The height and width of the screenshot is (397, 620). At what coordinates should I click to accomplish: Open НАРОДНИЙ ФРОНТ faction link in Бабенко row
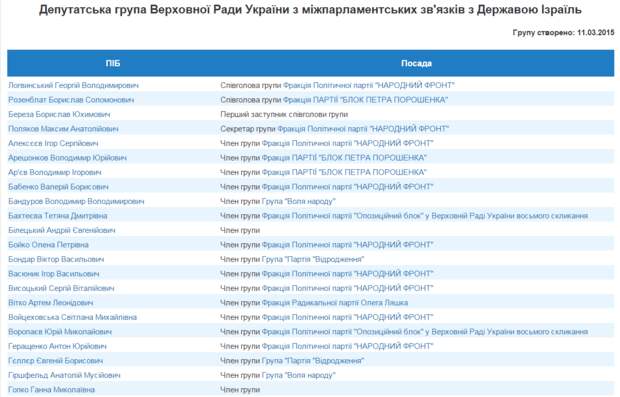[348, 187]
